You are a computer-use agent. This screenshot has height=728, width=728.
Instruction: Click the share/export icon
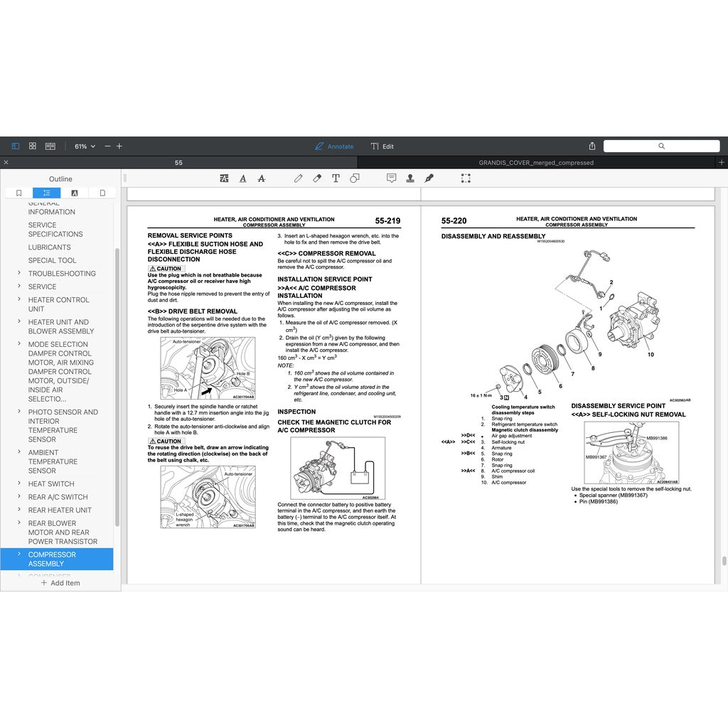pos(592,146)
